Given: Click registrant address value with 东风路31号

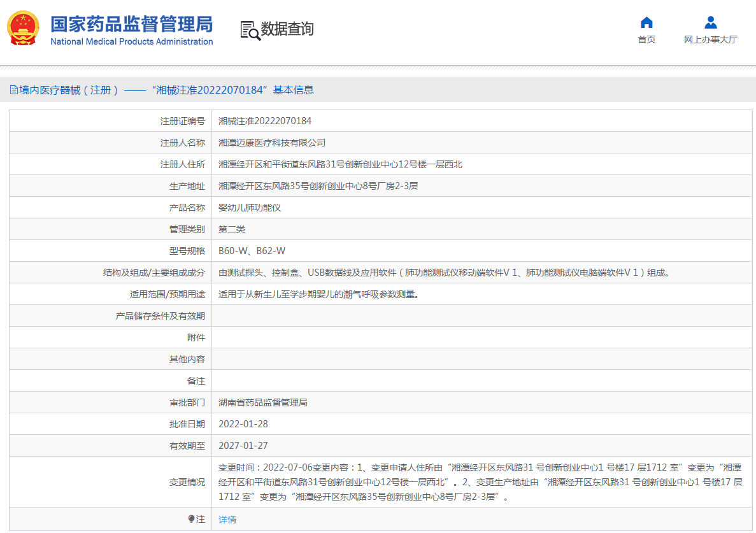Looking at the screenshot, I should [x=340, y=164].
